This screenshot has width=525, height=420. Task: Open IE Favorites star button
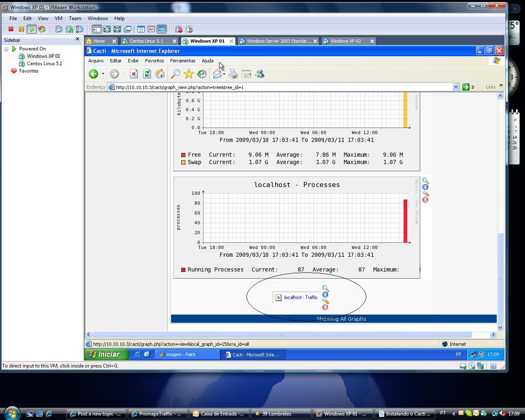click(x=189, y=74)
